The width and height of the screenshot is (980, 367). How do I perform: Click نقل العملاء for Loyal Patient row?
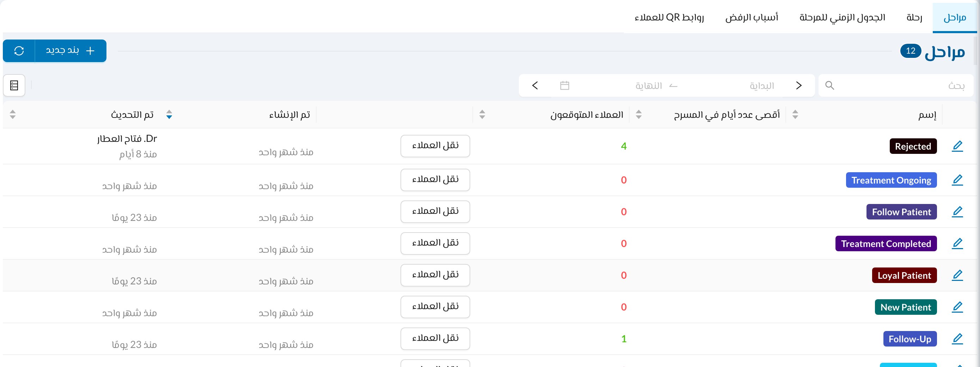[435, 275]
